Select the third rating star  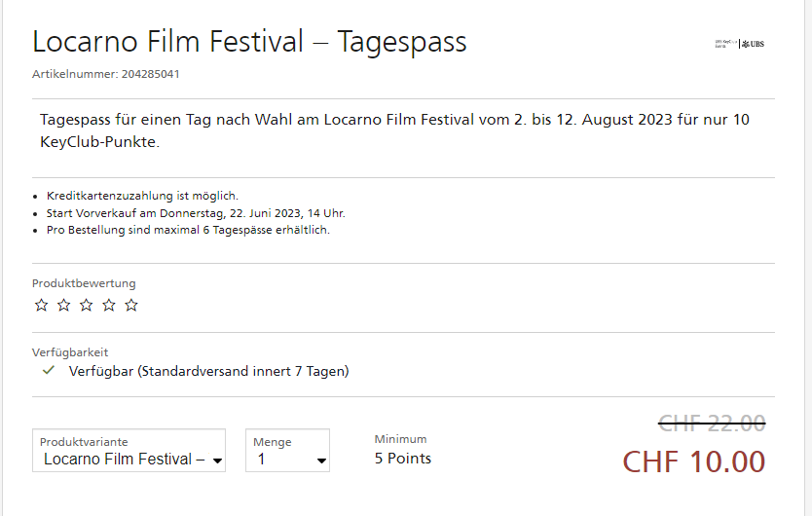pos(86,305)
